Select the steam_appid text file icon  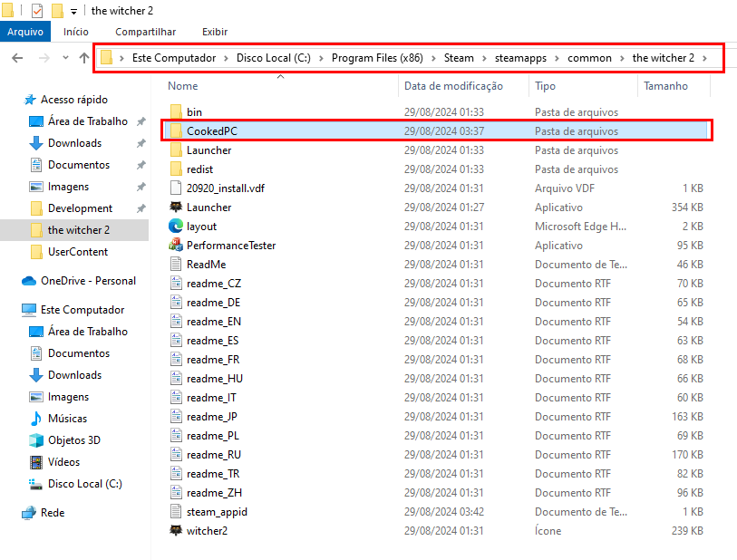pyautogui.click(x=176, y=511)
